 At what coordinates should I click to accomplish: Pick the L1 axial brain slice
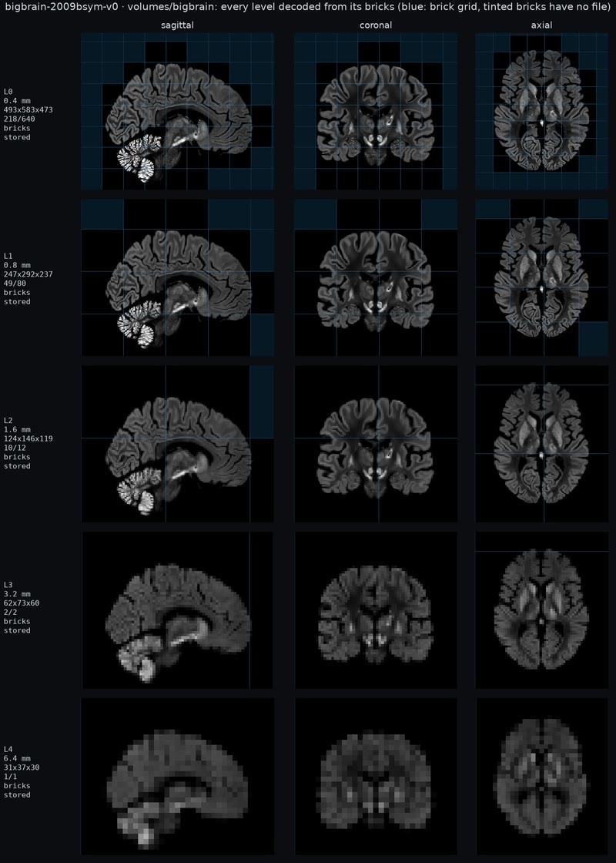(542, 277)
